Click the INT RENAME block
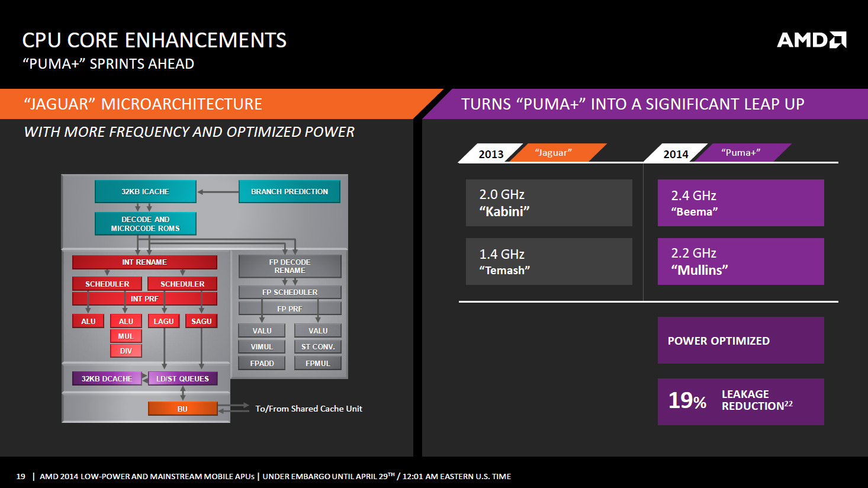The height and width of the screenshot is (488, 868). click(x=144, y=262)
